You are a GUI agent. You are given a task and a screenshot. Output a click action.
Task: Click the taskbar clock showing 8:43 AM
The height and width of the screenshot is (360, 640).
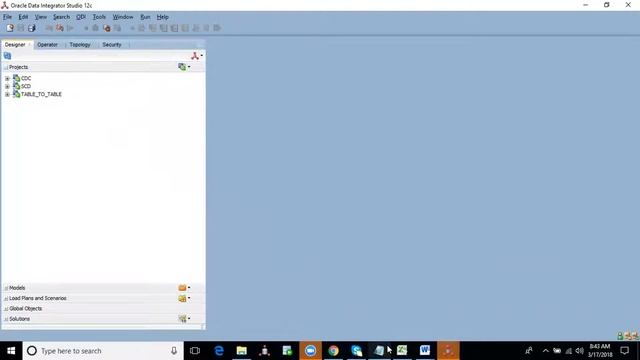tap(600, 351)
